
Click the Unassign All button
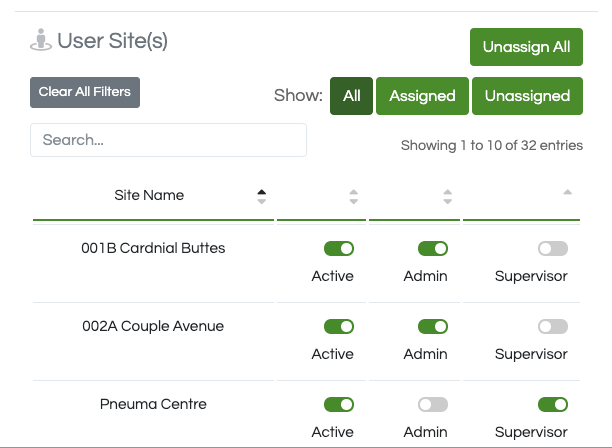click(526, 47)
